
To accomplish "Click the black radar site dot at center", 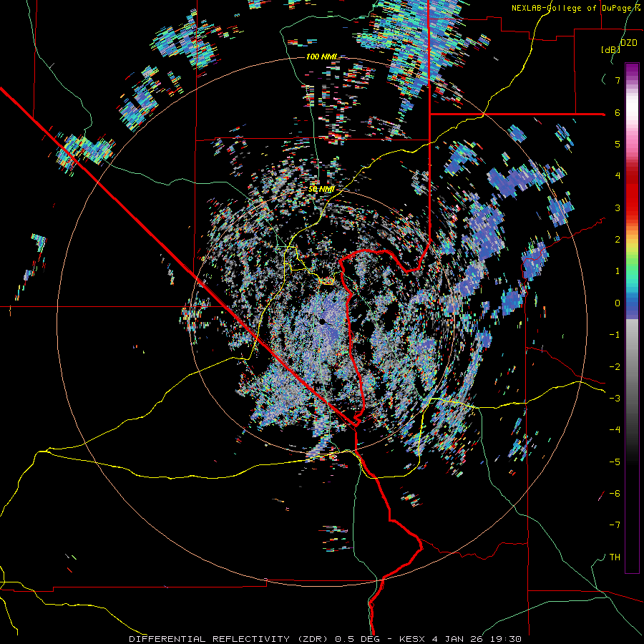I will pyautogui.click(x=323, y=321).
